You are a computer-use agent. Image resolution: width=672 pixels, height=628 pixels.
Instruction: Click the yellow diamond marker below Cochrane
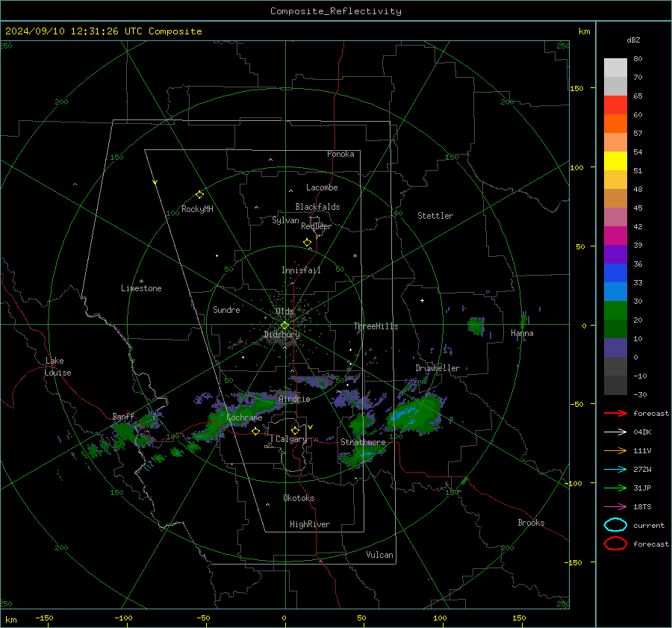pyautogui.click(x=256, y=432)
